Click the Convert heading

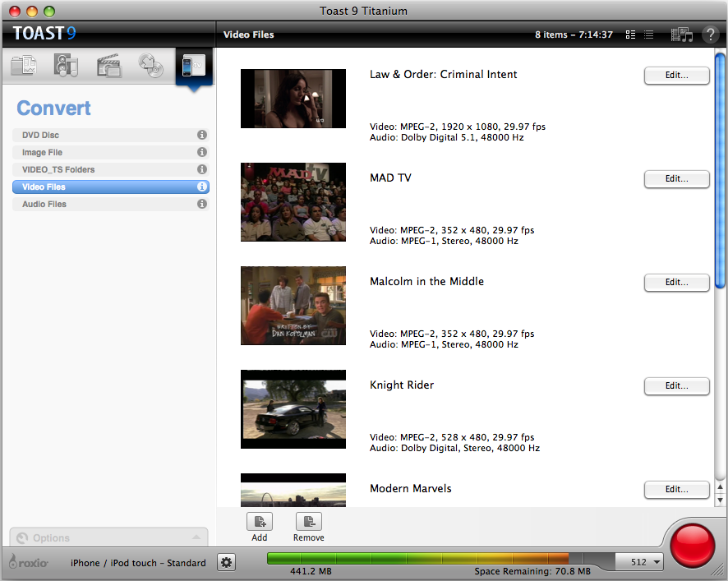(54, 108)
